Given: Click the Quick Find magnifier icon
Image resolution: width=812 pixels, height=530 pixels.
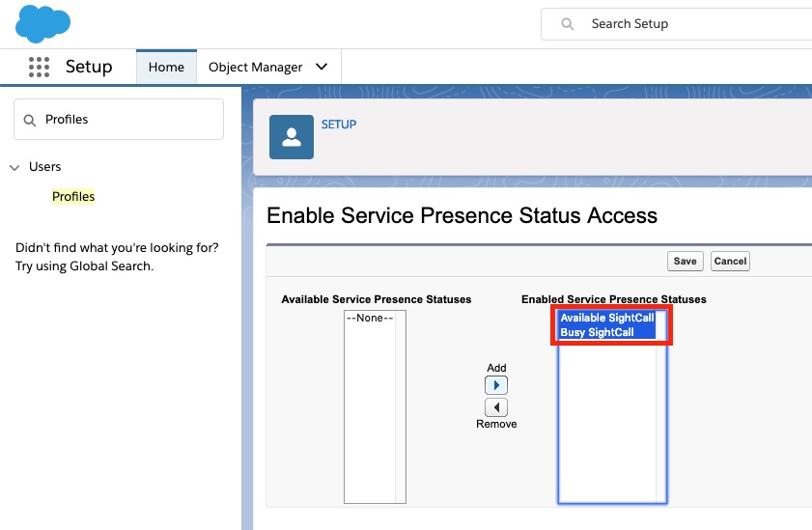Looking at the screenshot, I should 30,120.
